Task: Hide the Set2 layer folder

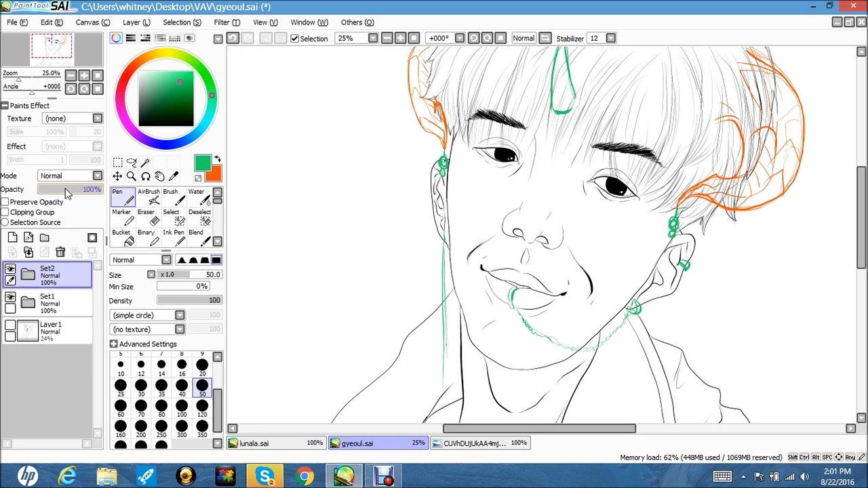Action: pyautogui.click(x=10, y=269)
